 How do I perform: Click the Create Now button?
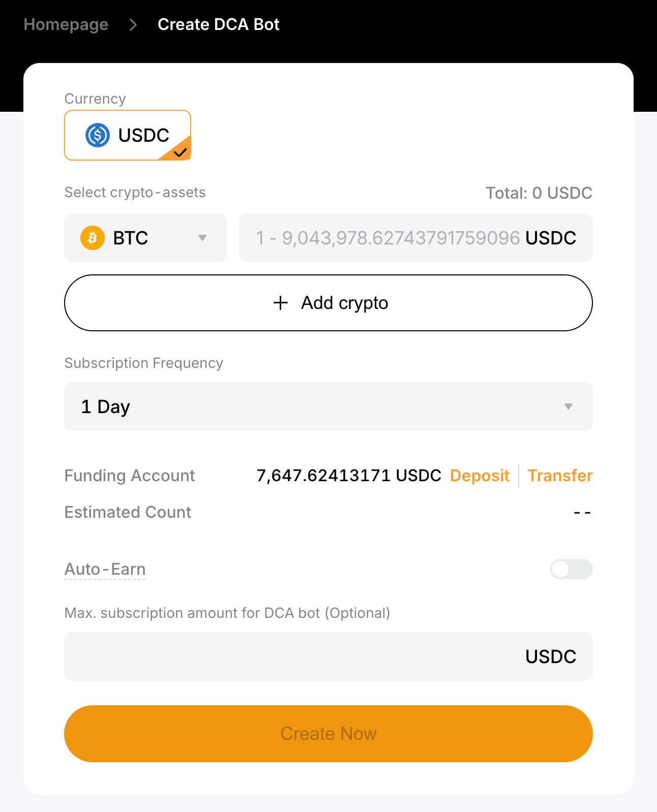[x=328, y=734]
